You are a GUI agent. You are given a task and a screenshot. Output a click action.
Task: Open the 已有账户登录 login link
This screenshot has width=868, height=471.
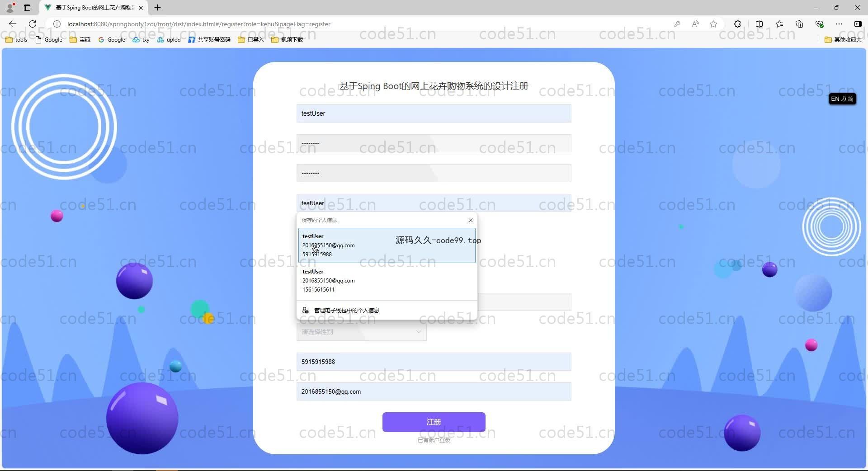coord(434,440)
